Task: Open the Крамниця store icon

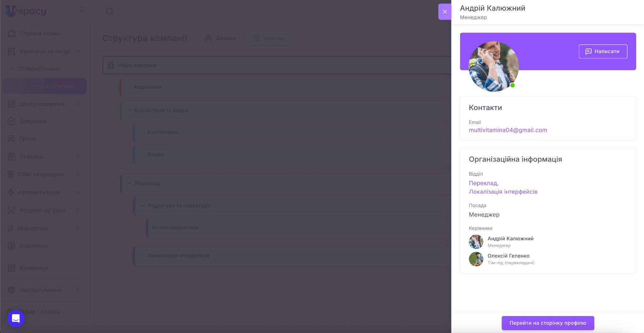Action: coord(12,268)
